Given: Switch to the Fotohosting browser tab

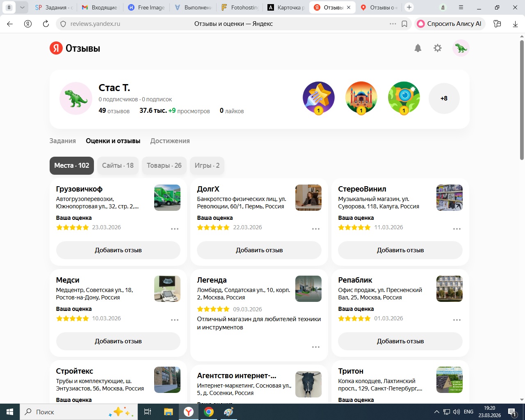Looking at the screenshot, I should point(240,7).
